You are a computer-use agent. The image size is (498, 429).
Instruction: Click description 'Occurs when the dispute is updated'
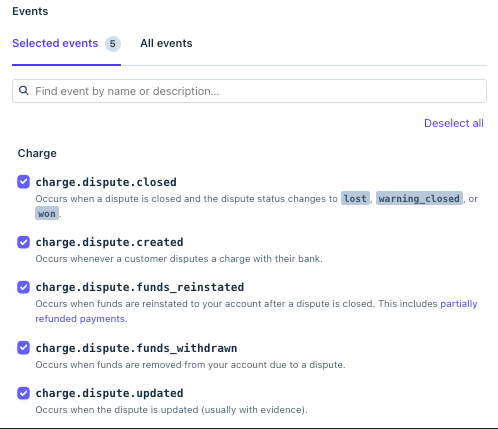pos(171,410)
